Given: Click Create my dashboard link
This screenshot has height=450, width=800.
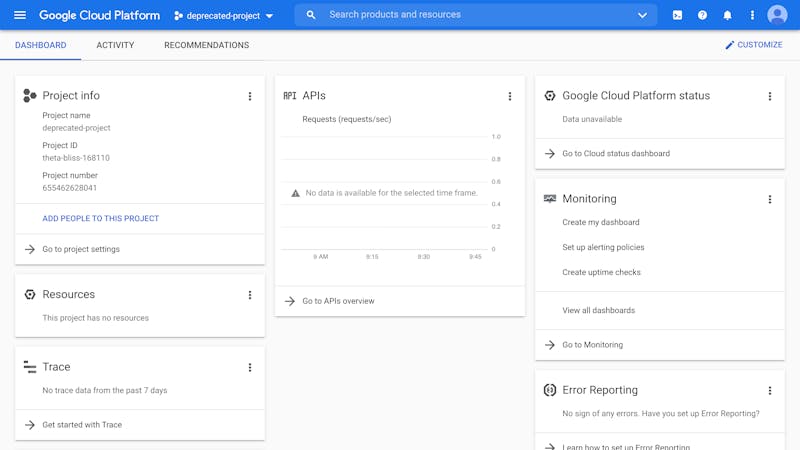Looking at the screenshot, I should coord(601,222).
